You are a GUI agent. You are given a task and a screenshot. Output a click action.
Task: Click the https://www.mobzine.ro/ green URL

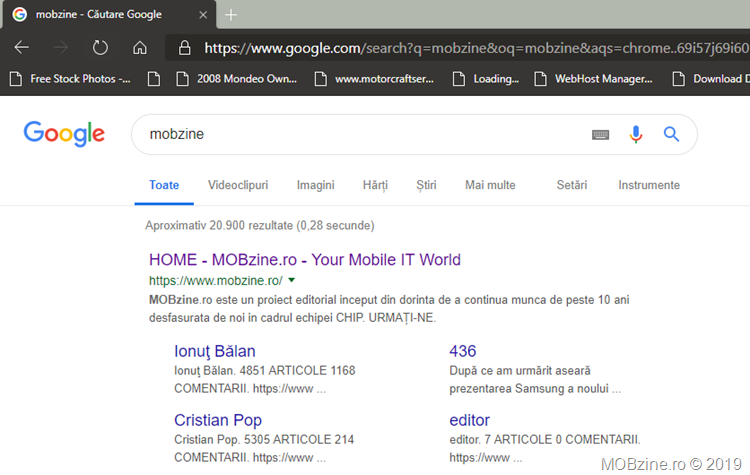tap(216, 281)
